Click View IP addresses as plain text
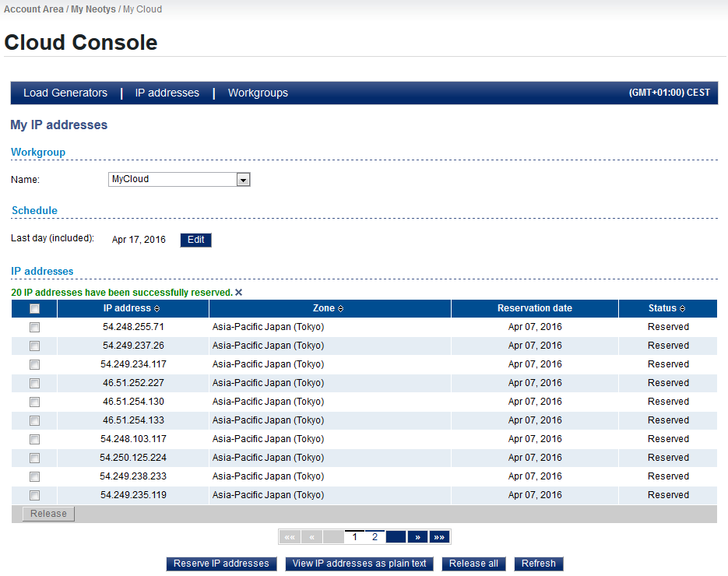The width and height of the screenshot is (728, 576). 359,564
